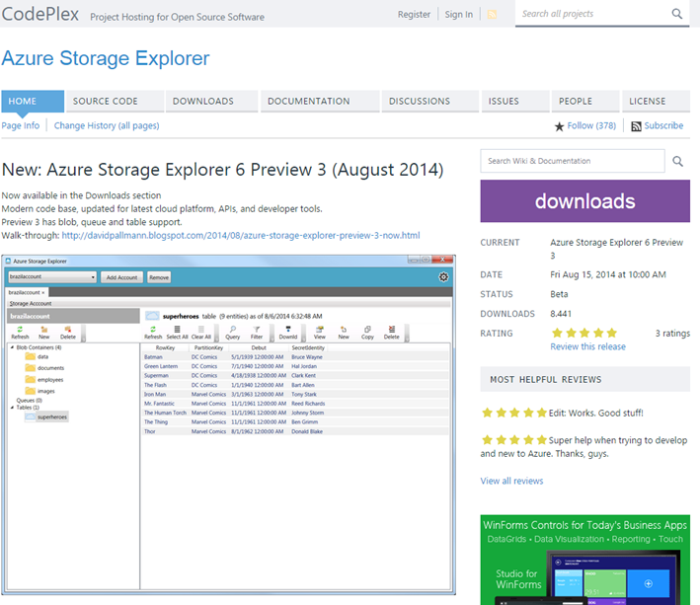
Task: Click the table toolbar Refresh icon
Action: click(x=153, y=330)
